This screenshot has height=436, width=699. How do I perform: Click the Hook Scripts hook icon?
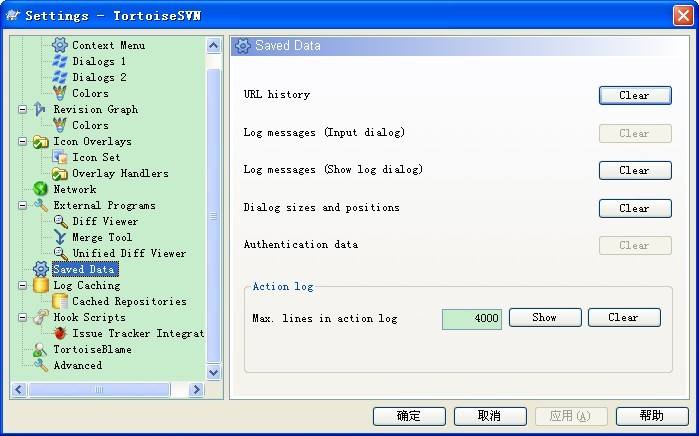pos(41,317)
